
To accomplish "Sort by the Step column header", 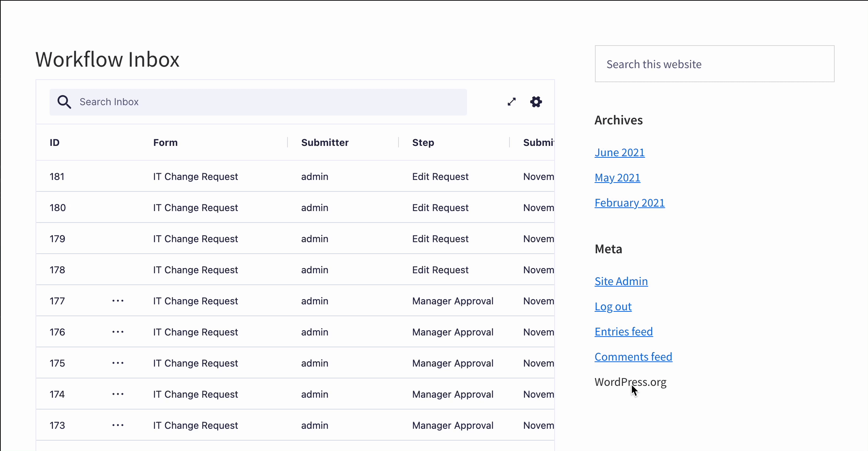I will (423, 143).
